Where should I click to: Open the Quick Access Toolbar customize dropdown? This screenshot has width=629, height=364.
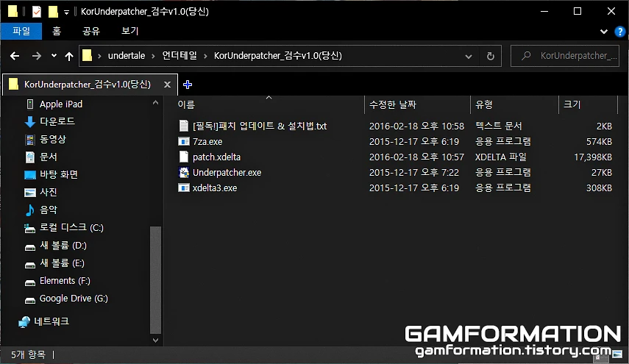point(66,13)
